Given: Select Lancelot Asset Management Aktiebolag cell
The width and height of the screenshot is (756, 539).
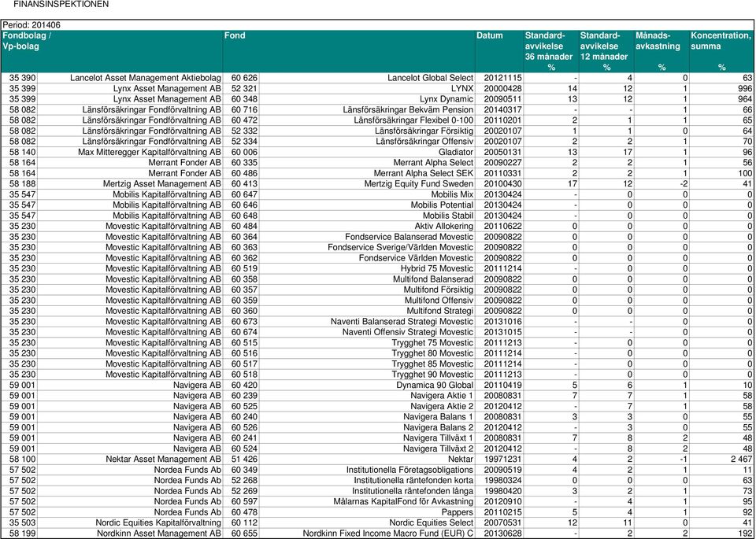Looking at the screenshot, I should tap(129, 78).
